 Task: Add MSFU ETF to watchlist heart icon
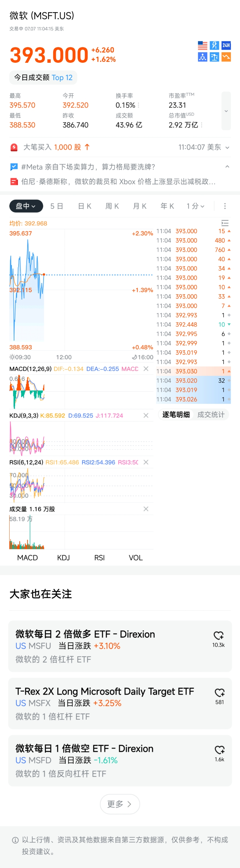(219, 636)
